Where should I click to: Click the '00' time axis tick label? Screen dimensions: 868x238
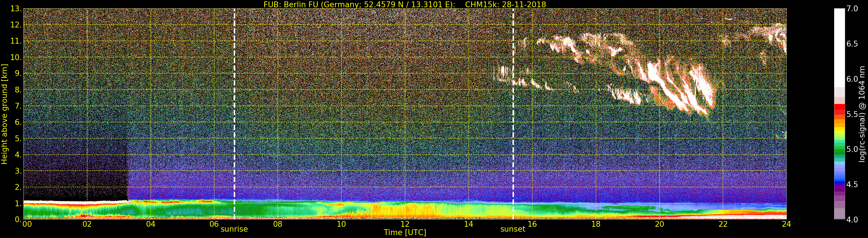[27, 224]
